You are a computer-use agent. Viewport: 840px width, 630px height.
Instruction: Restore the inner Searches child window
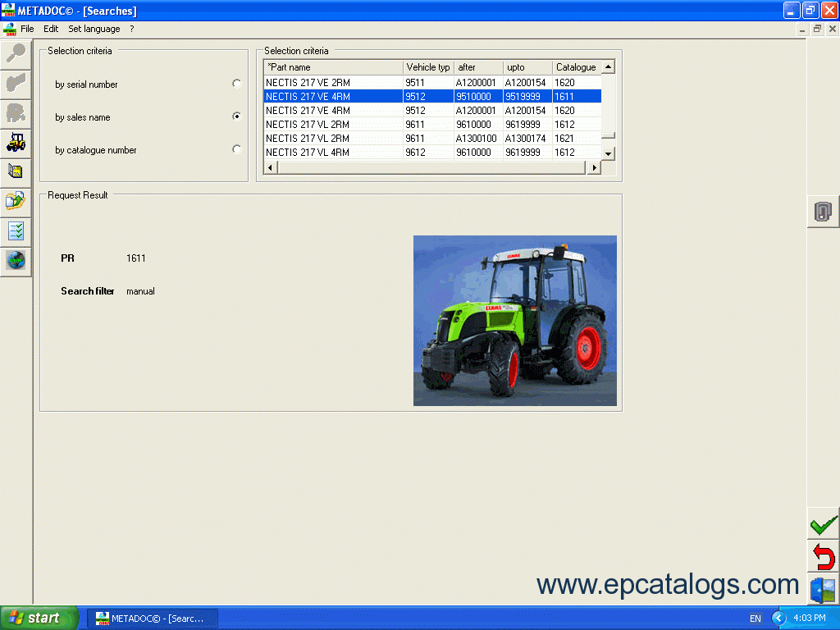[x=817, y=29]
